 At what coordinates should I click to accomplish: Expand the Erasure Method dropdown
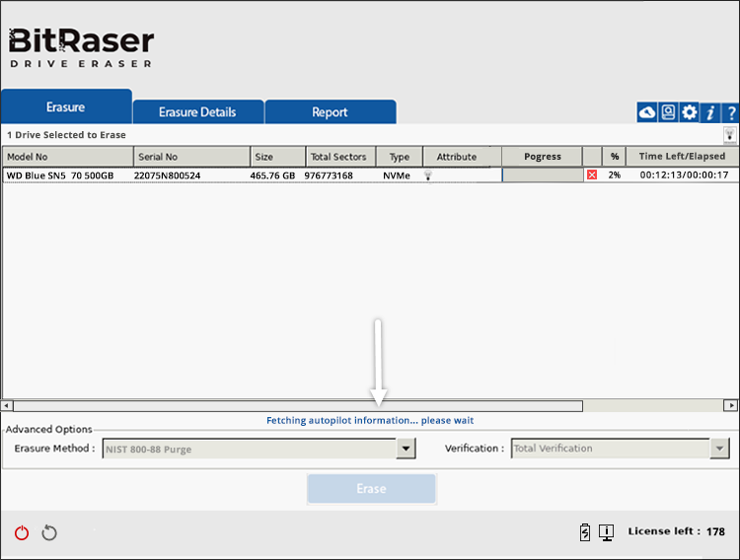pyautogui.click(x=406, y=449)
